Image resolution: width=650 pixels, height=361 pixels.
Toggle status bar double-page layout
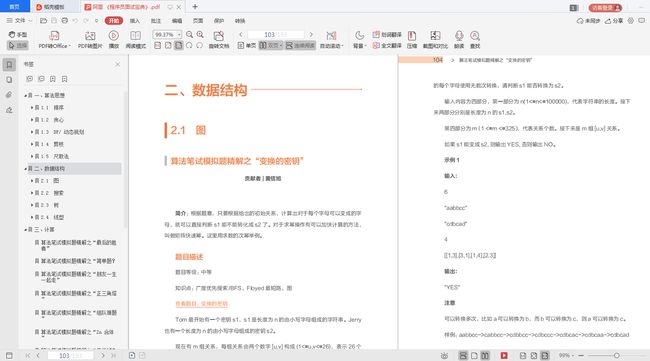point(485,355)
